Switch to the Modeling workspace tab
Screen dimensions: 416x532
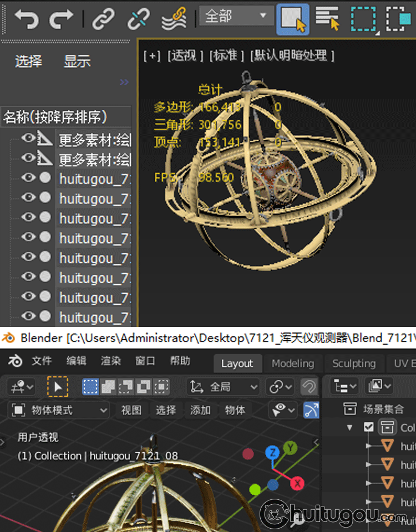click(x=292, y=364)
